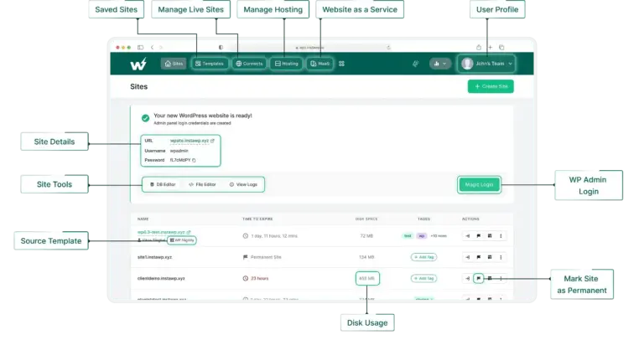Open external link icon next to wpsite.instawp.xyz
This screenshot has width=644, height=340.
coord(212,141)
